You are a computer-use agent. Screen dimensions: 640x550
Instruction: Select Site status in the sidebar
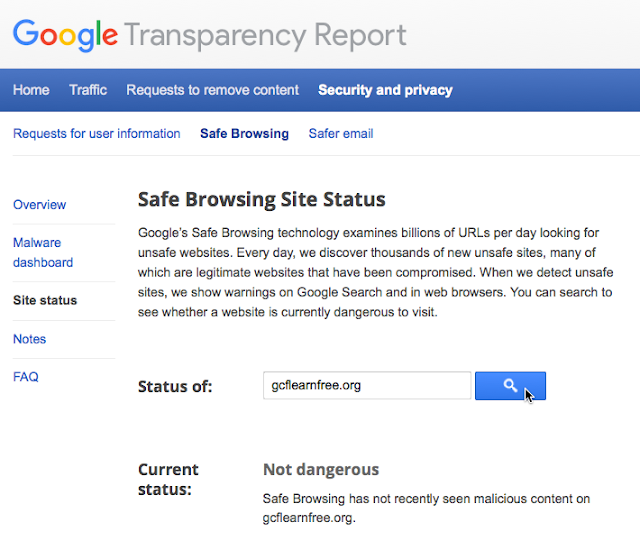pos(45,300)
